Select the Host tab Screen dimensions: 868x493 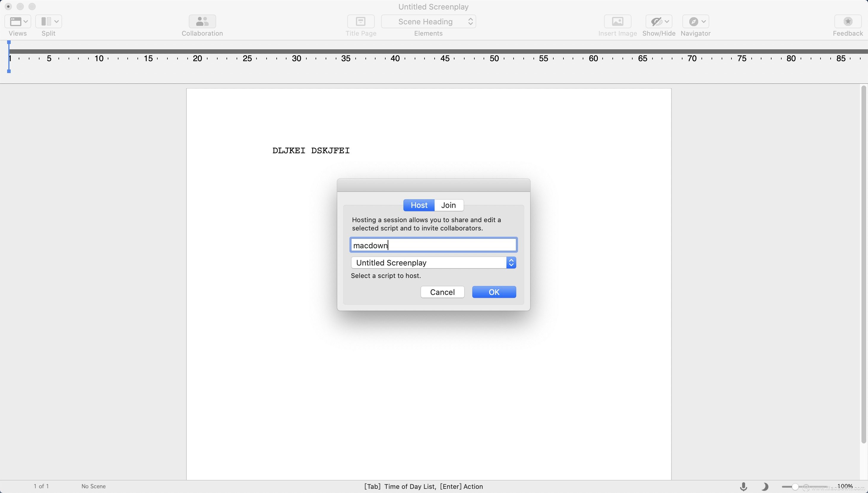419,205
